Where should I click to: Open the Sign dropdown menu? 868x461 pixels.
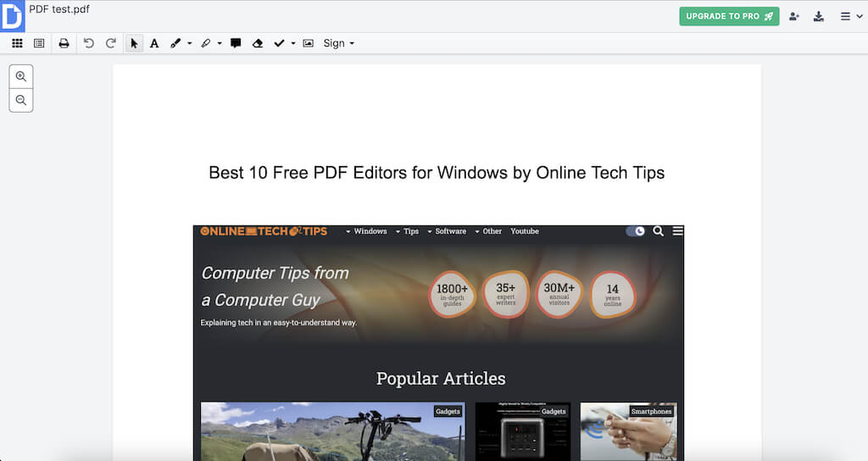point(339,43)
